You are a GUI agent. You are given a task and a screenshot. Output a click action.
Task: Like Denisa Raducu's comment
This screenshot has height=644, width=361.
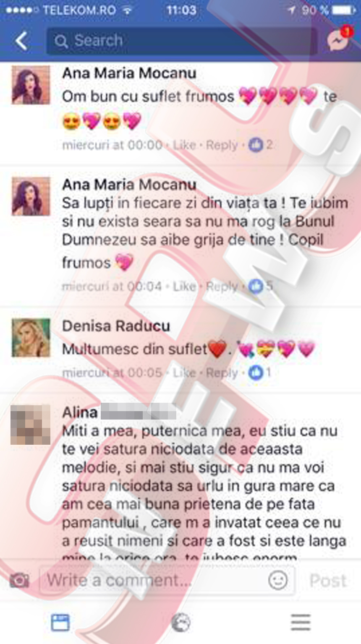(x=184, y=373)
